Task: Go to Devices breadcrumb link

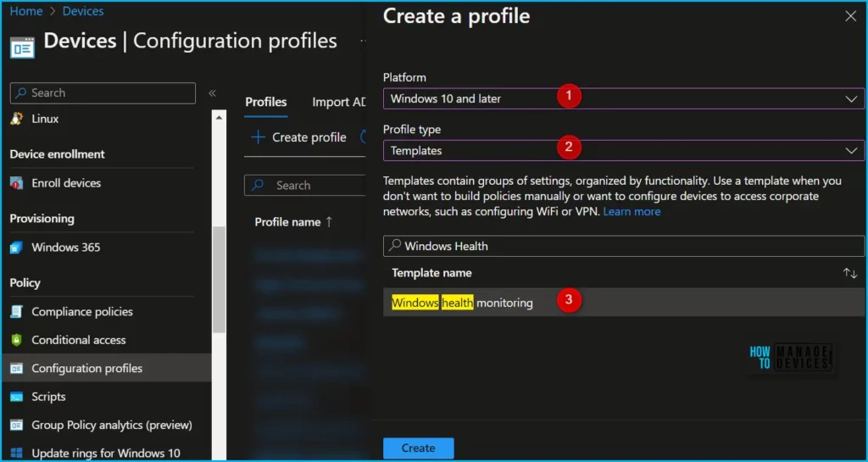Action: pos(83,11)
